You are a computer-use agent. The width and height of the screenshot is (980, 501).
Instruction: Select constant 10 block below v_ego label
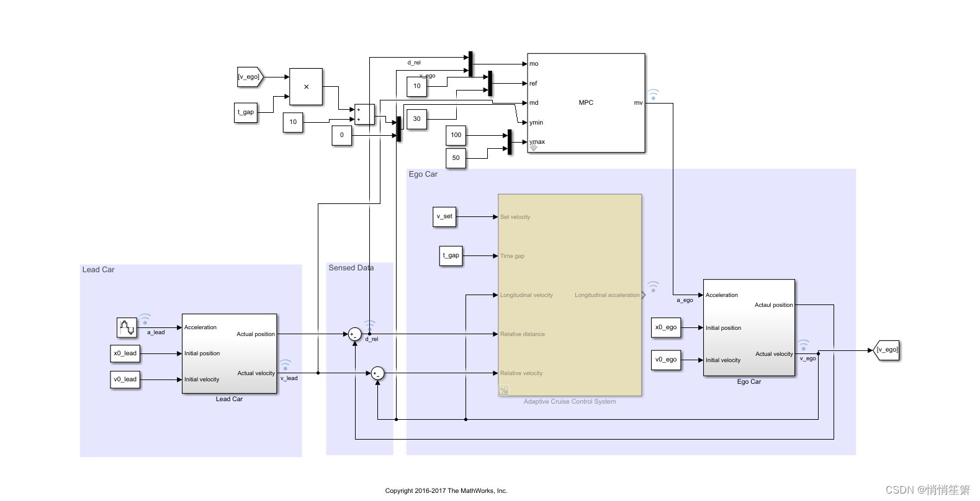click(417, 86)
